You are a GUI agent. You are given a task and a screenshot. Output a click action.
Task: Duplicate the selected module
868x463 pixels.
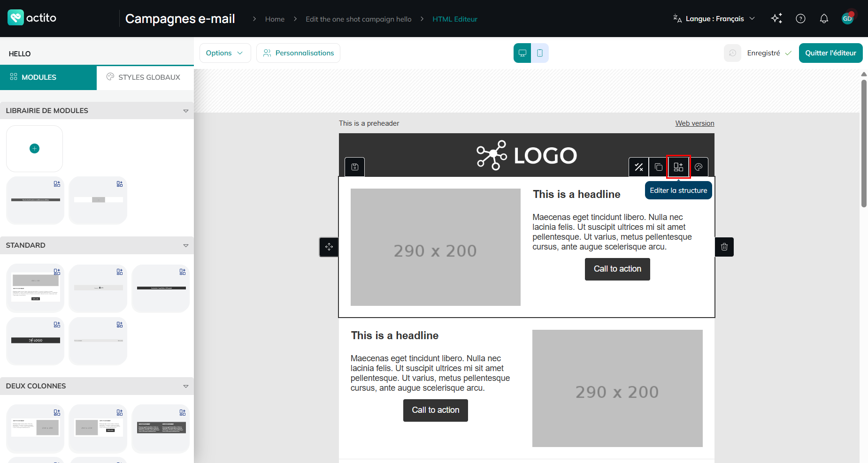pyautogui.click(x=659, y=167)
